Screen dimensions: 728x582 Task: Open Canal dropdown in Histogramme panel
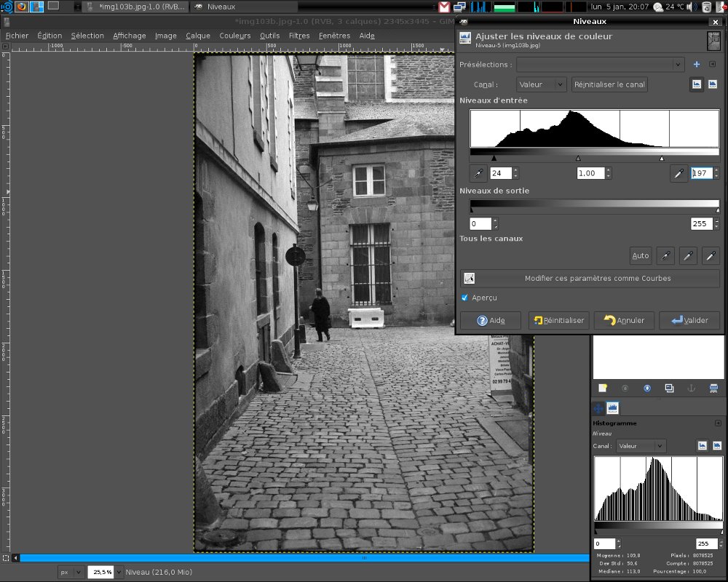click(641, 446)
